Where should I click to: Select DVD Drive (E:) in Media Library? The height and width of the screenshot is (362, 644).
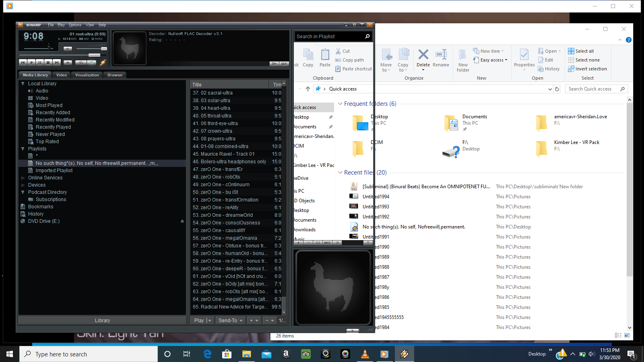44,221
